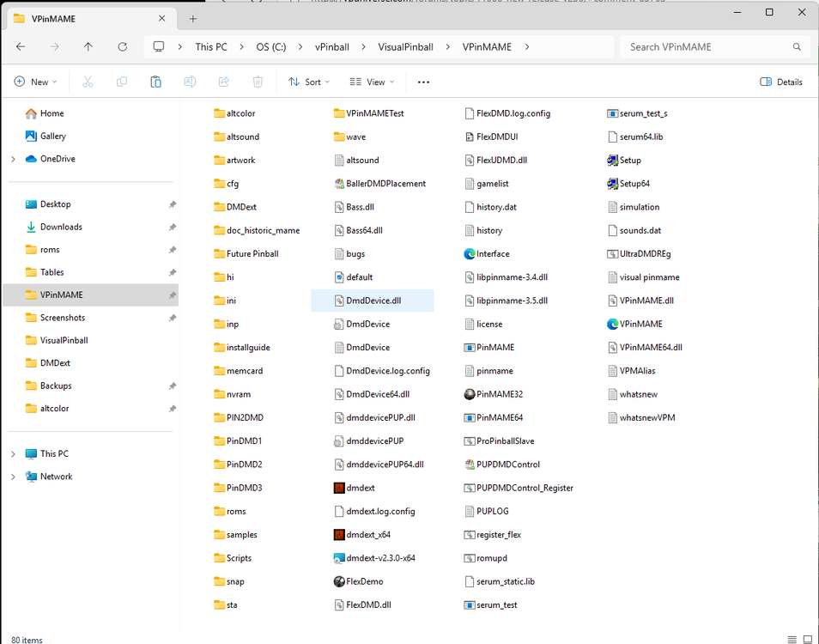The height and width of the screenshot is (644, 819).
Task: Toggle the Details pane
Action: pos(781,82)
